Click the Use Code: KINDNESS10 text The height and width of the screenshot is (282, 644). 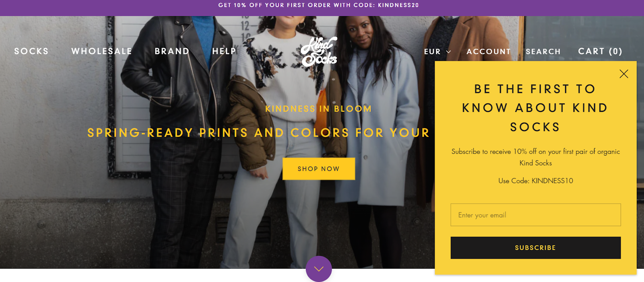(x=536, y=181)
